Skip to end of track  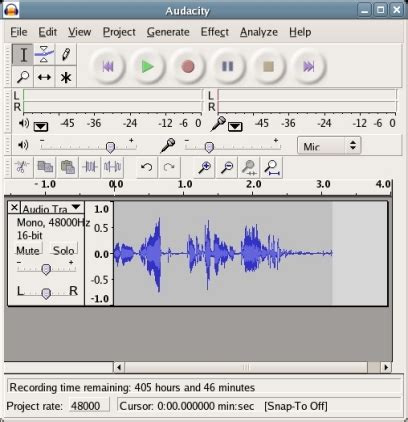pyautogui.click(x=308, y=66)
